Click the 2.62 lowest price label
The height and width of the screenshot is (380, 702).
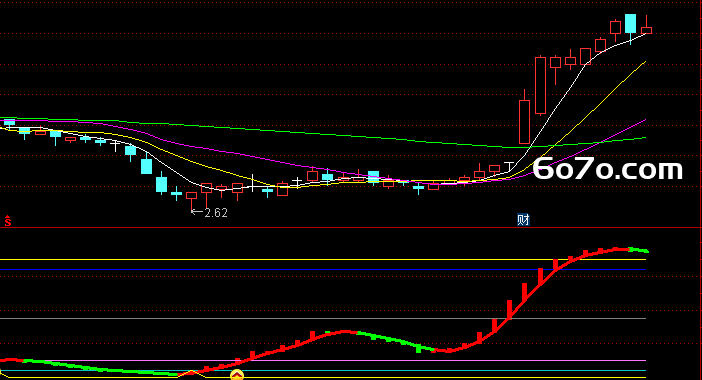tap(216, 213)
